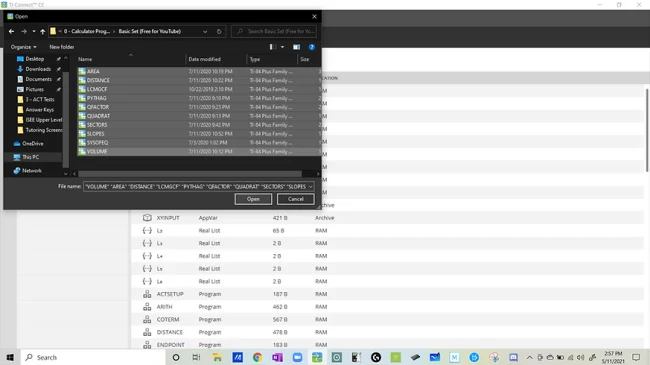The image size is (650, 365).
Task: Select the DISTANCE file in dialog
Action: point(199,80)
